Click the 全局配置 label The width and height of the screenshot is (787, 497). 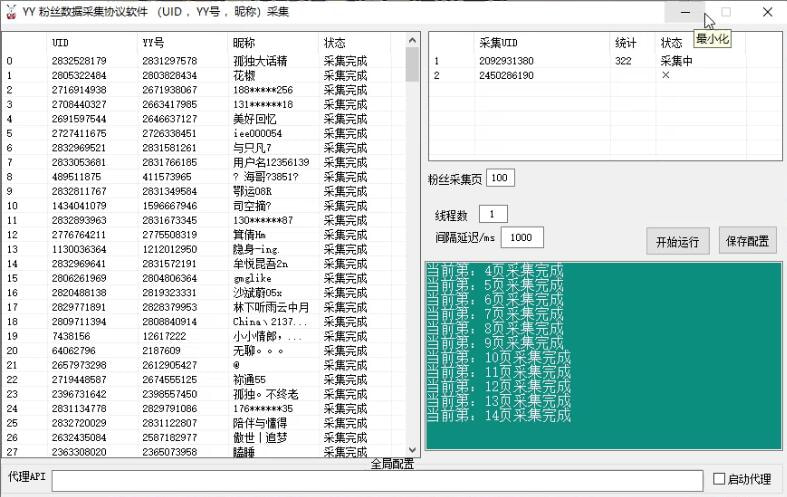click(392, 464)
